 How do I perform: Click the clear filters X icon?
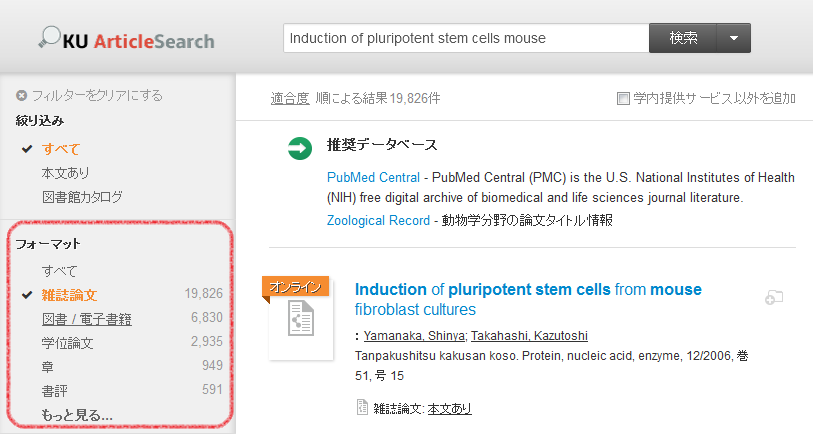21,95
